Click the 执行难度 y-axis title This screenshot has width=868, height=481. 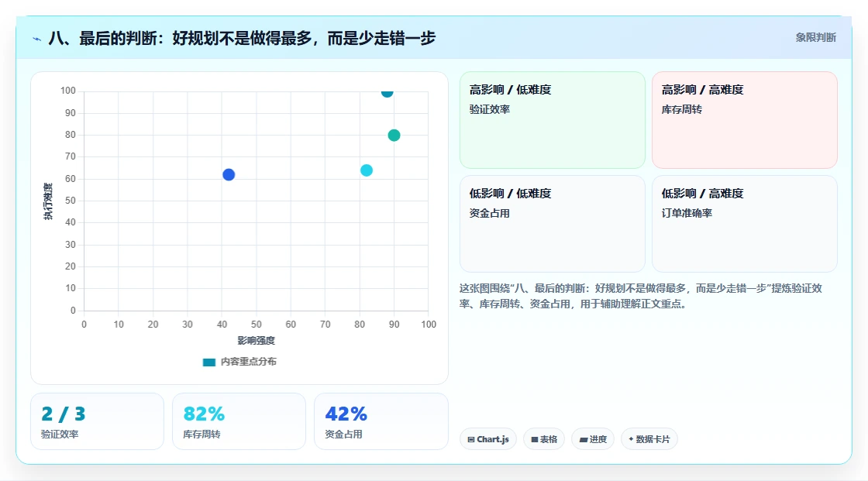[48, 201]
